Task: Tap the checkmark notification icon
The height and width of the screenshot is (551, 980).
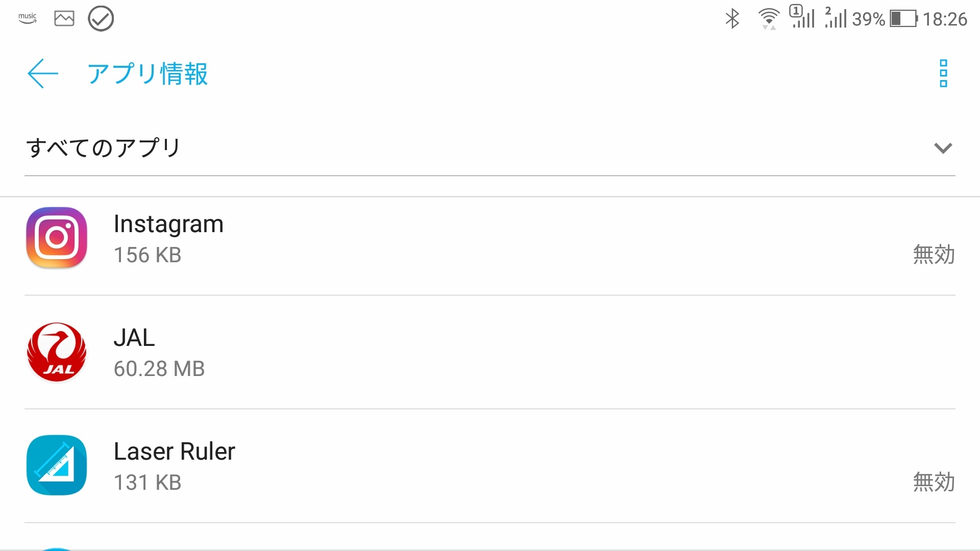Action: point(101,19)
